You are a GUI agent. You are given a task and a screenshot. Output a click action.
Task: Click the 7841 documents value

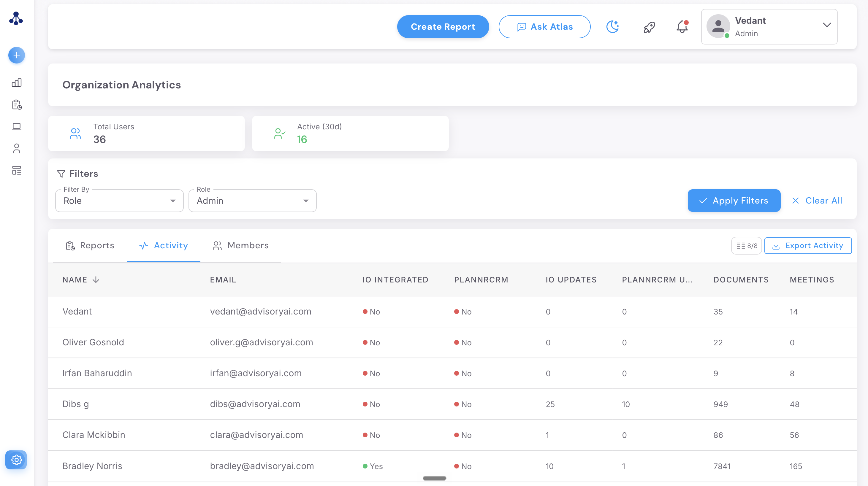(722, 466)
